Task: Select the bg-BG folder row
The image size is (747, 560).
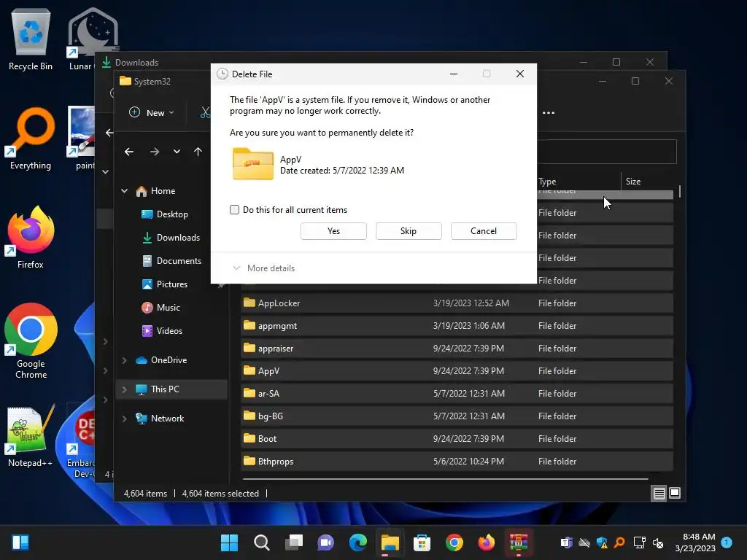Action: point(457,416)
